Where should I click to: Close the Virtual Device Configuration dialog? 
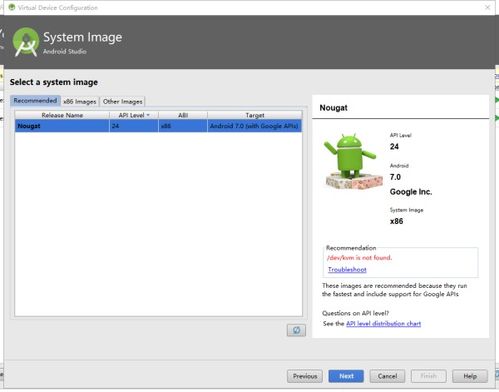pyautogui.click(x=487, y=7)
